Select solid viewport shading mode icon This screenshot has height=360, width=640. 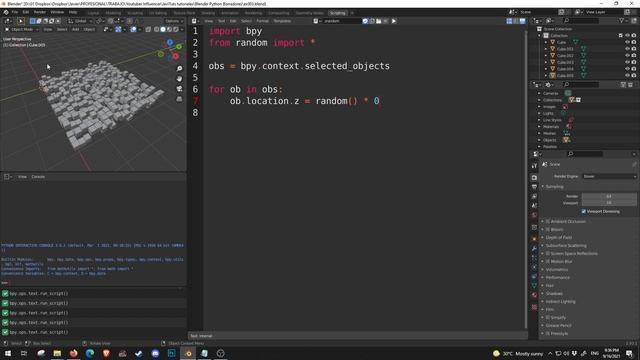click(x=163, y=29)
